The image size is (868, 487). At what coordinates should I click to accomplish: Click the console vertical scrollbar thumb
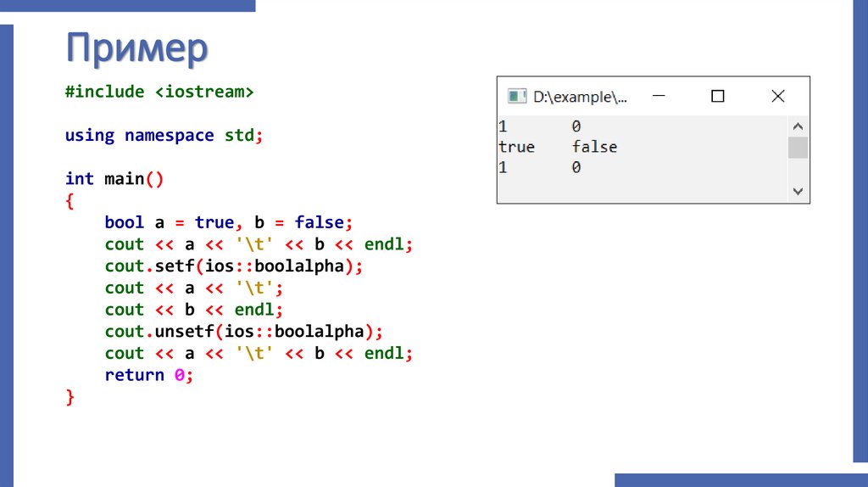pos(798,148)
